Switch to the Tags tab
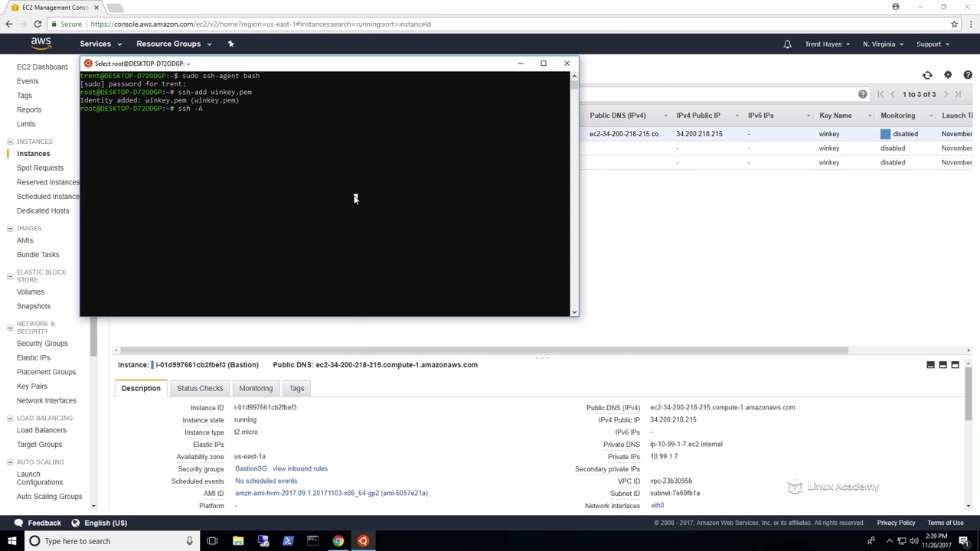The image size is (980, 551). [296, 388]
